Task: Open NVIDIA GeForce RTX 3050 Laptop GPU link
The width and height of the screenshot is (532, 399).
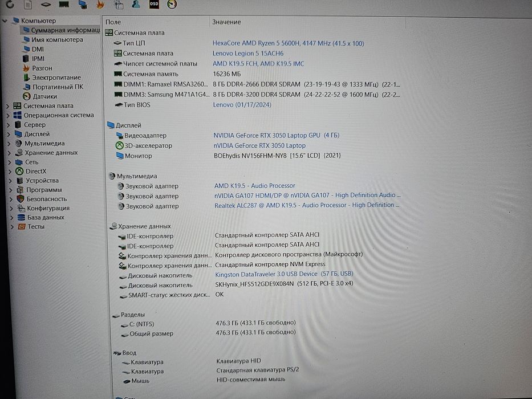Action: [x=276, y=136]
